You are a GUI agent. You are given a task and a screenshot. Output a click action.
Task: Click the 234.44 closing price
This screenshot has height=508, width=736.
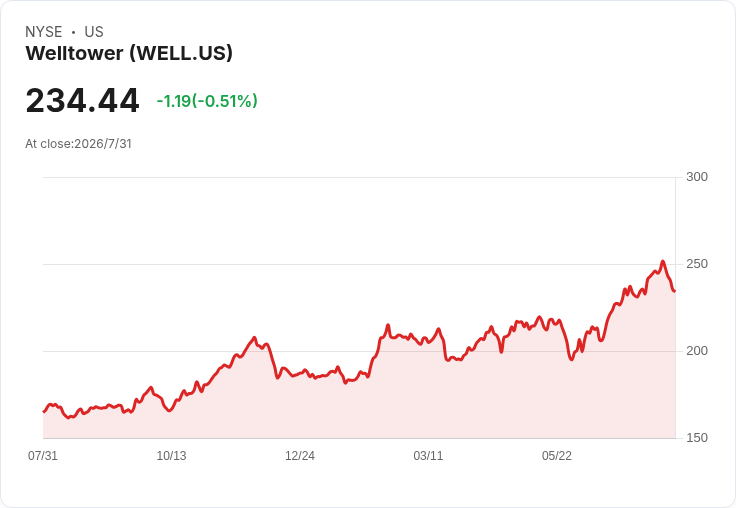(x=83, y=100)
